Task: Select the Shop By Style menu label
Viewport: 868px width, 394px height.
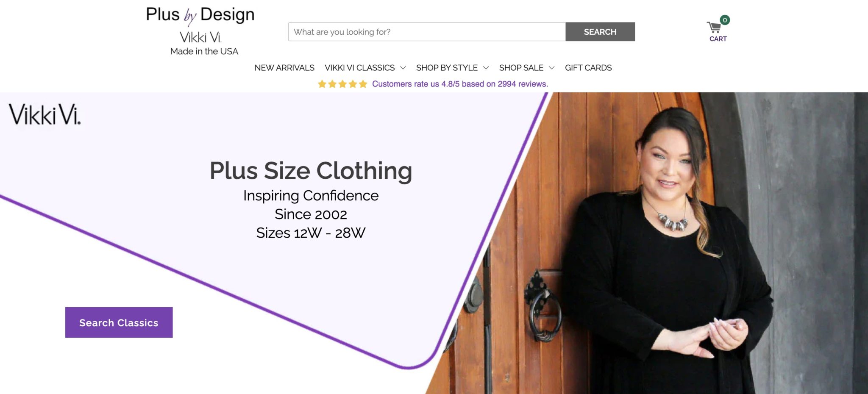Action: tap(447, 68)
